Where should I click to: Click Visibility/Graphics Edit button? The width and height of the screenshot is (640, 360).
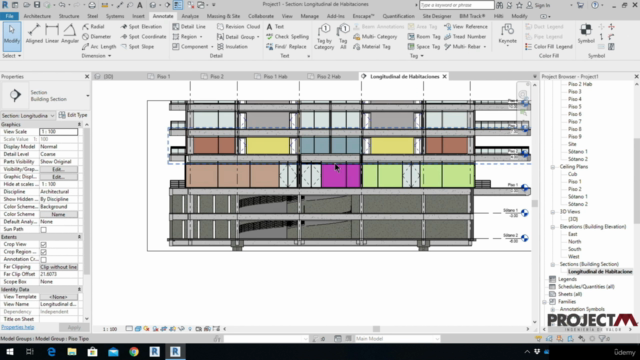(x=58, y=169)
